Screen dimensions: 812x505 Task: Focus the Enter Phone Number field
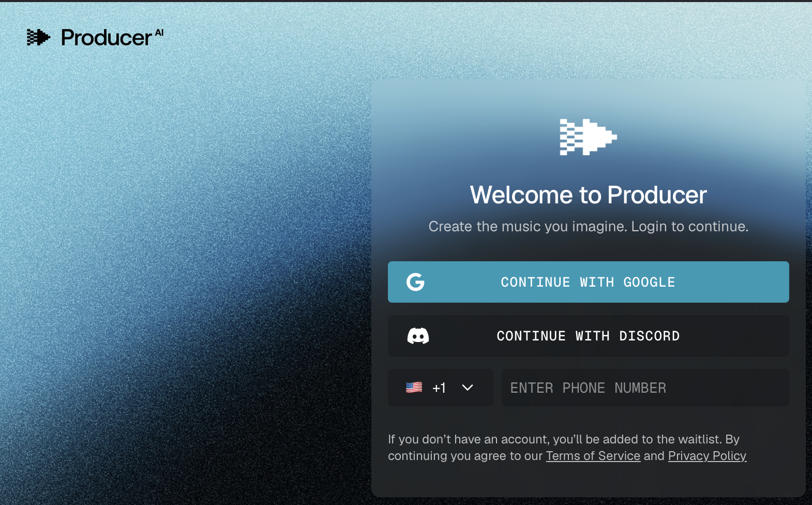[x=645, y=388]
